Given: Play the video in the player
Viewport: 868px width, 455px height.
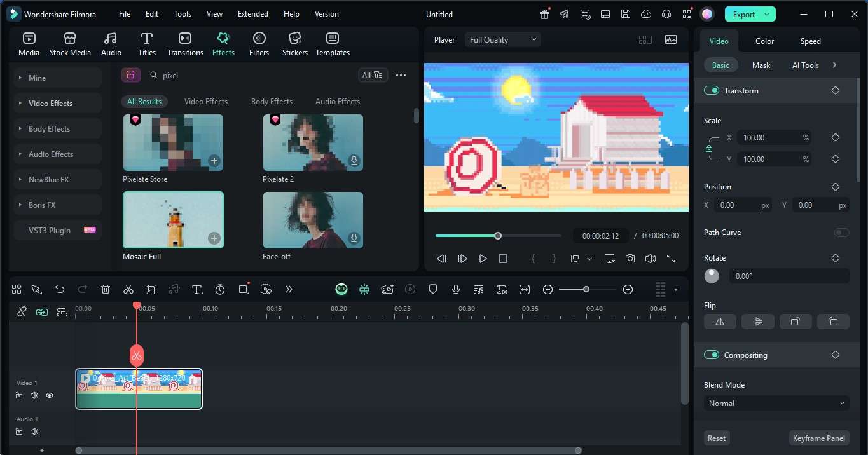Looking at the screenshot, I should click(x=483, y=259).
